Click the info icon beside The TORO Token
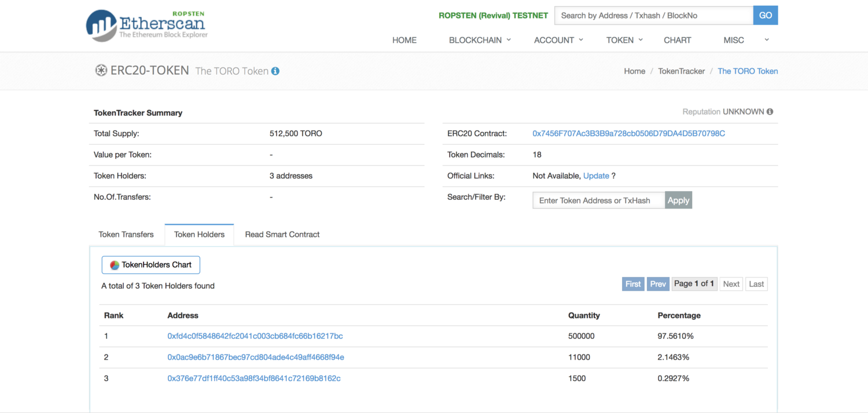Viewport: 868px width, 413px height. [x=275, y=71]
